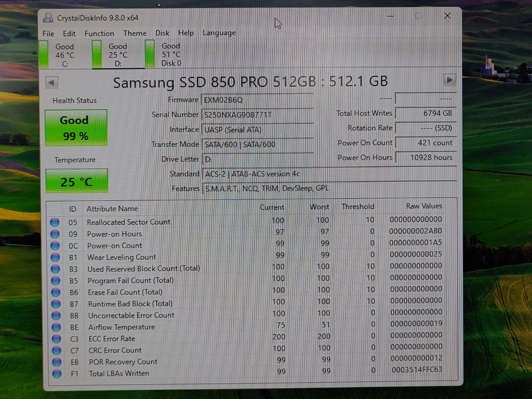The height and width of the screenshot is (399, 532).
Task: Select raw value 0003514FFC63
Action: click(x=417, y=369)
